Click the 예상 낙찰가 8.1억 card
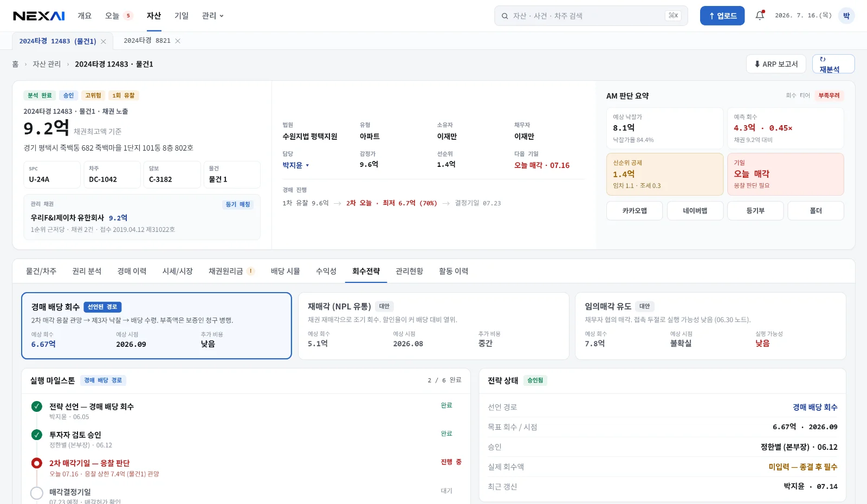 (x=665, y=128)
